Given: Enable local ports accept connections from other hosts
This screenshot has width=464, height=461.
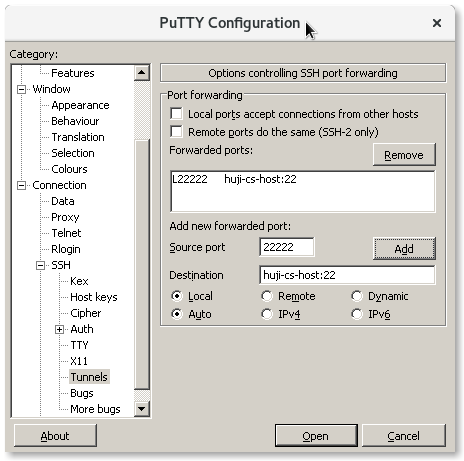Looking at the screenshot, I should (x=176, y=113).
